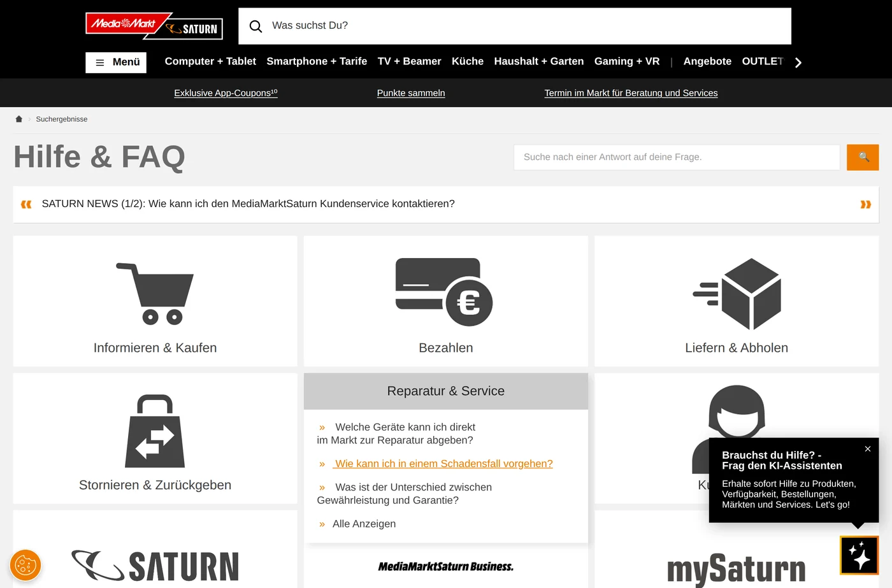The height and width of the screenshot is (588, 892).
Task: Click Alle Anzeigen in Reparatur & Service
Action: (x=364, y=524)
